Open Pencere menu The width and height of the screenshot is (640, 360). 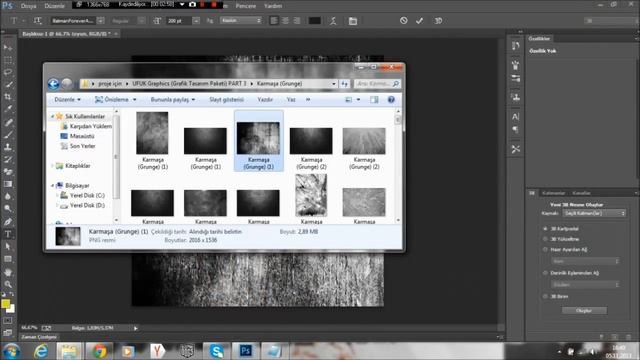pyautogui.click(x=246, y=6)
